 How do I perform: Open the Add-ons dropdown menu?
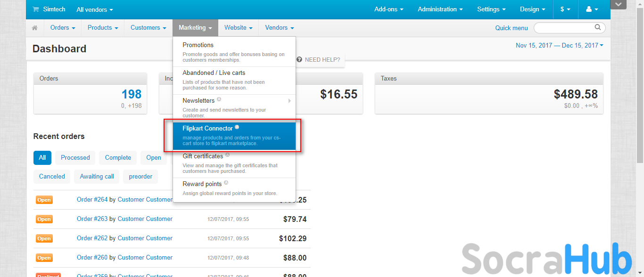tap(389, 9)
